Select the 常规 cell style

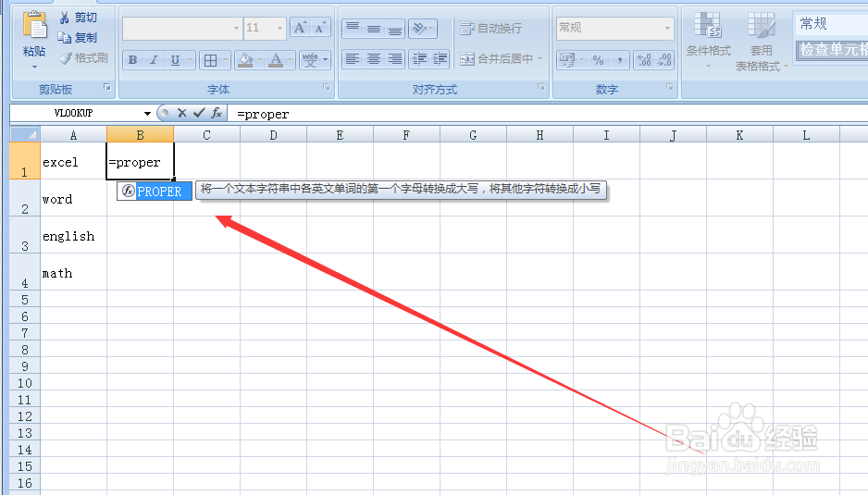click(830, 23)
